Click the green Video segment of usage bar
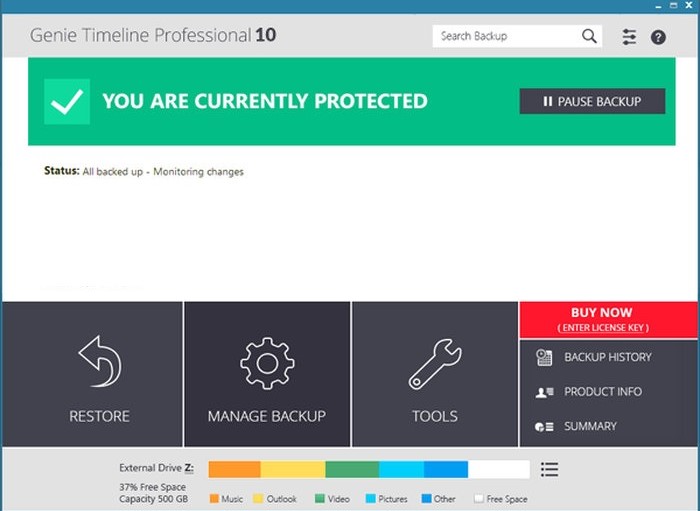700x511 pixels. [352, 469]
